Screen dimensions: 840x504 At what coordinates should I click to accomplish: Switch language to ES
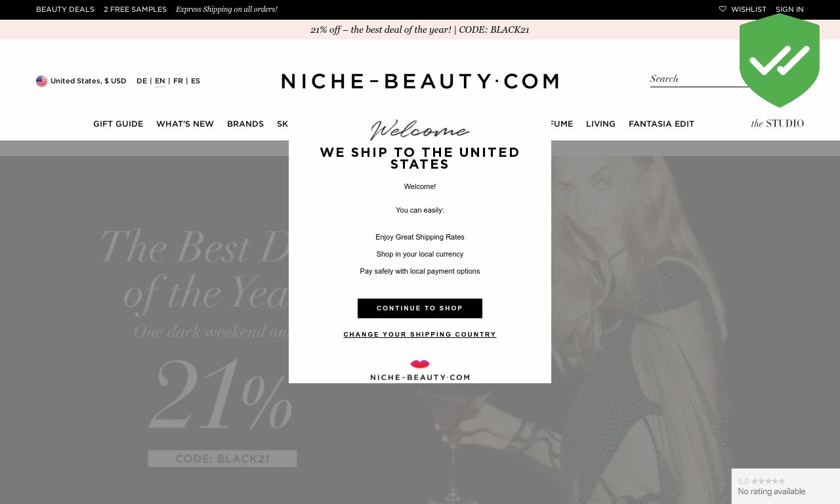[196, 81]
